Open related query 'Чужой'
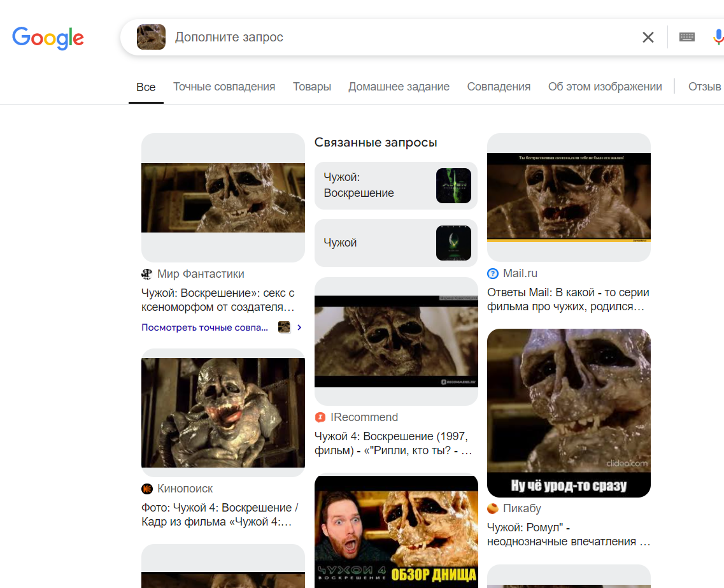Image resolution: width=724 pixels, height=588 pixels. (395, 243)
